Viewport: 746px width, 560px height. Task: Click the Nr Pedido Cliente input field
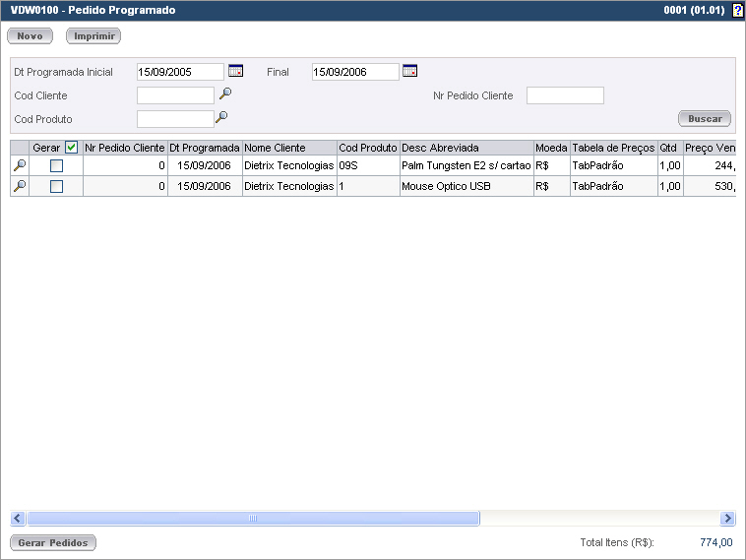point(565,95)
